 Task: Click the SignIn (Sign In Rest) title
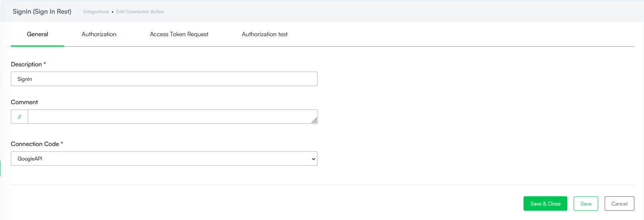42,11
